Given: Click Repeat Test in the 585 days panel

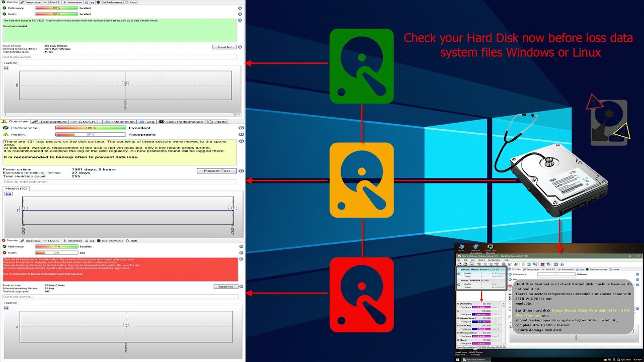Looking at the screenshot, I should [x=224, y=47].
